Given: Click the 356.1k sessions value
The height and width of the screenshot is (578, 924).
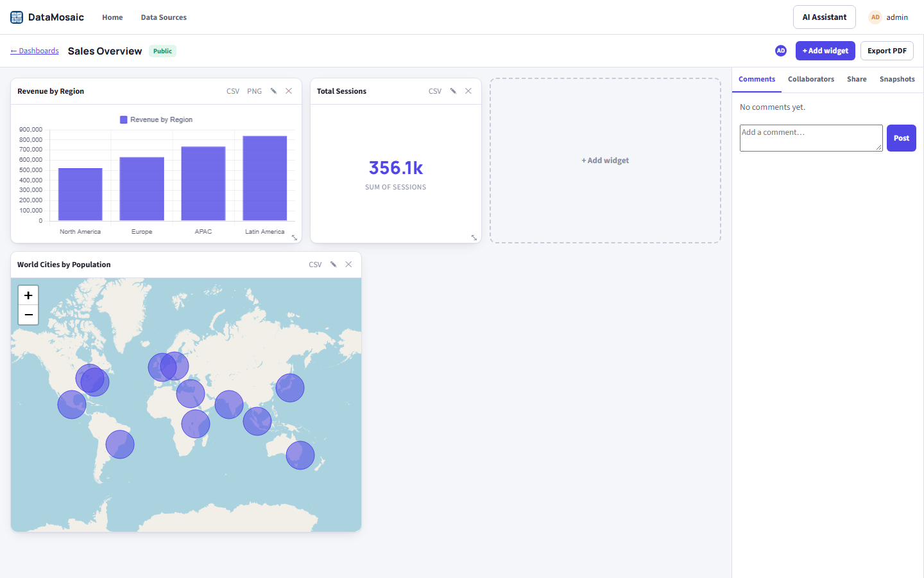Looking at the screenshot, I should tap(396, 168).
